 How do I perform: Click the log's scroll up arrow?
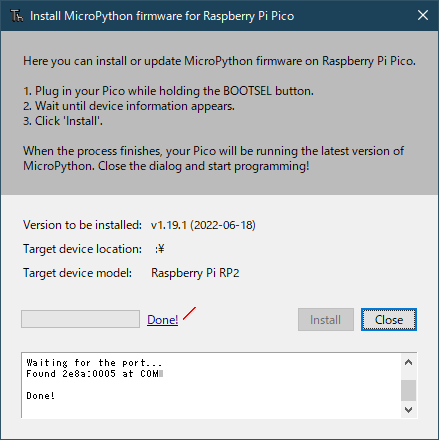[408, 362]
